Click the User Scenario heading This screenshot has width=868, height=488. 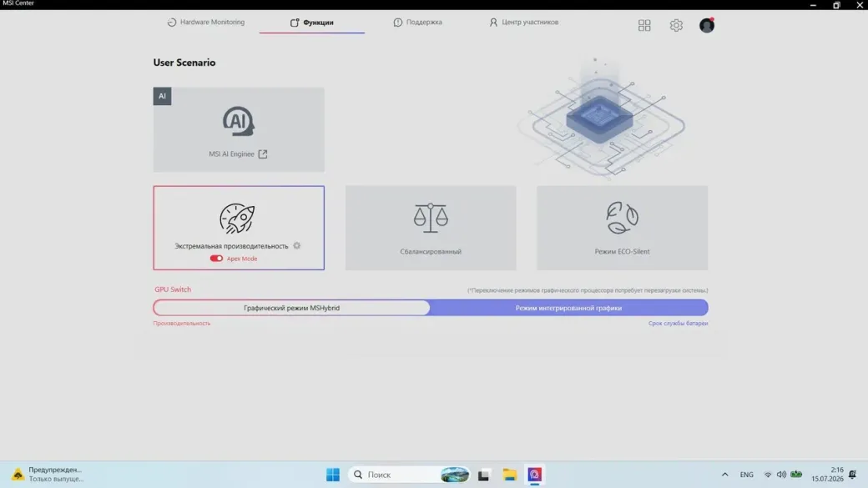(x=184, y=63)
